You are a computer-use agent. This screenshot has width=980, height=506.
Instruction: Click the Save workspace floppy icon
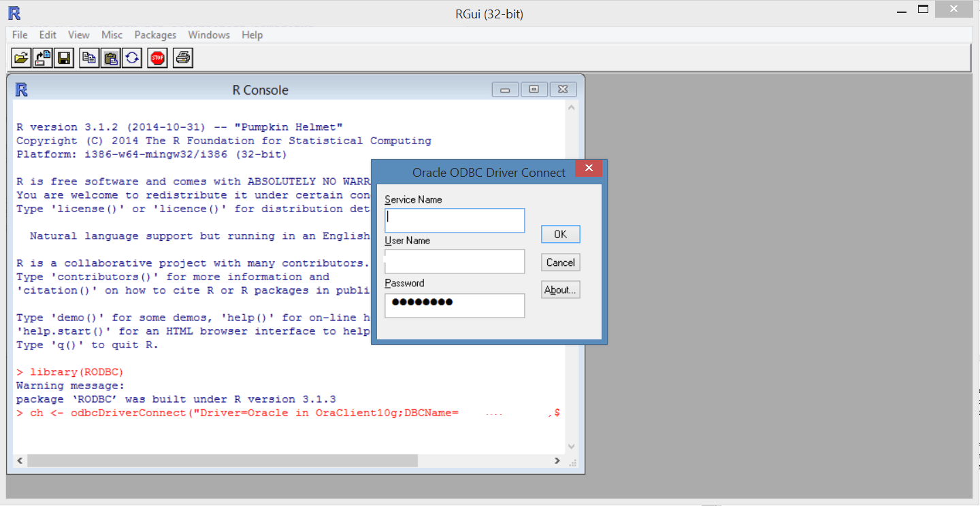point(64,58)
